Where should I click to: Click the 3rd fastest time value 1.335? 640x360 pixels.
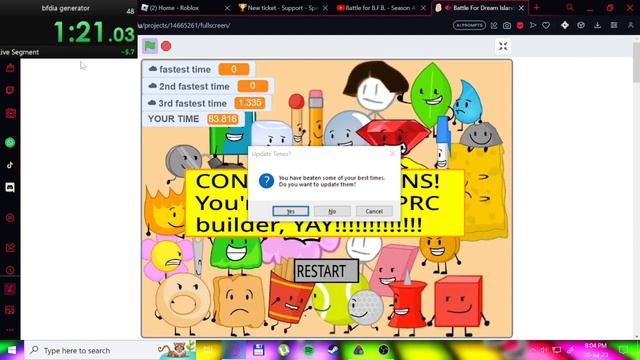coord(249,103)
